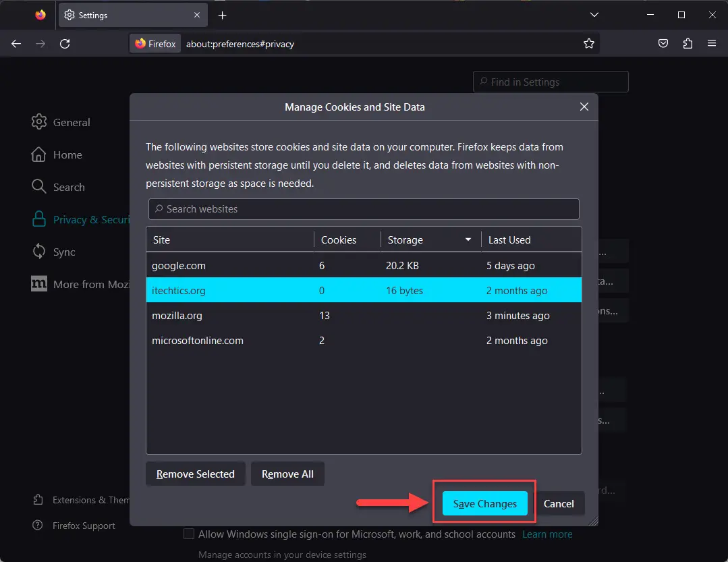728x562 pixels.
Task: Click the question mark support icon
Action: click(x=38, y=525)
